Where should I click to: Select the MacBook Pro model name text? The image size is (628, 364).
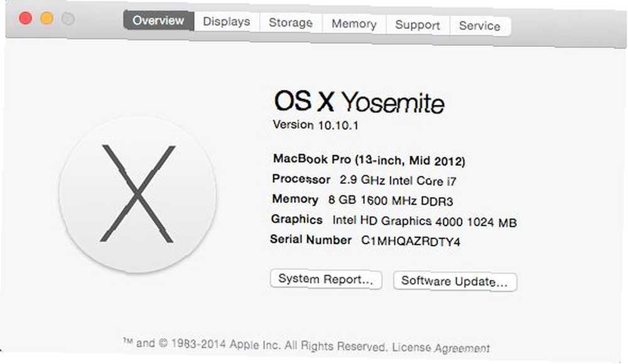(369, 160)
